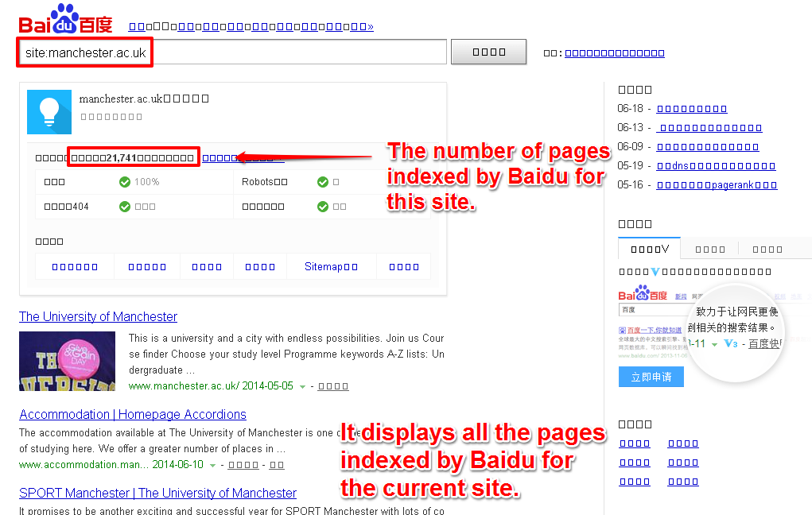The image size is (812, 515).
Task: Click the green dropdown arrow in magnified ad
Action: click(x=715, y=345)
